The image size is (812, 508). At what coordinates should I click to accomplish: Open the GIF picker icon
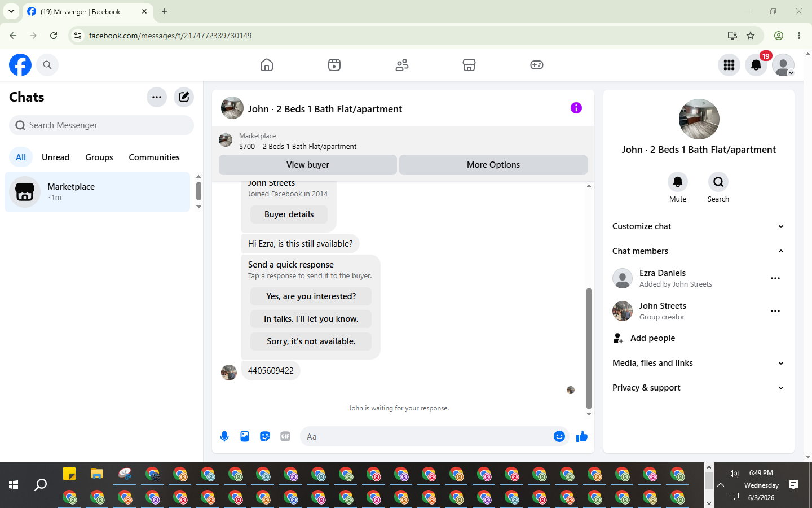[285, 436]
